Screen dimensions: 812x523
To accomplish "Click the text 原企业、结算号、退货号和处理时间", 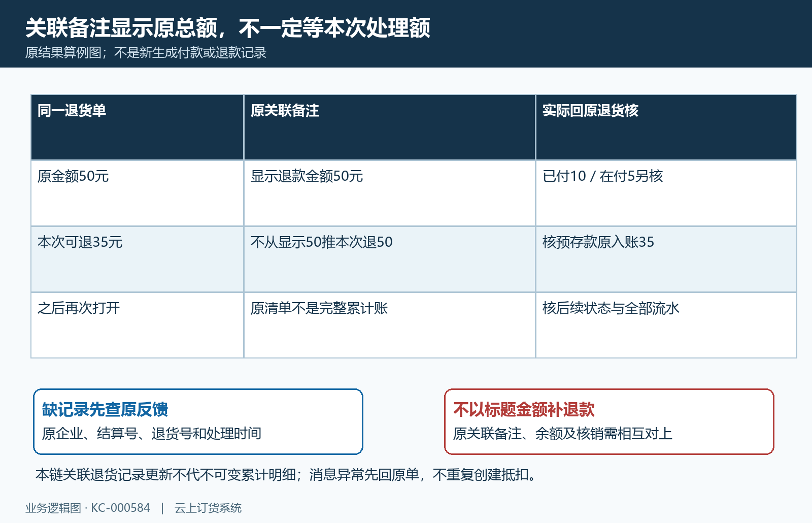I will click(x=152, y=434).
